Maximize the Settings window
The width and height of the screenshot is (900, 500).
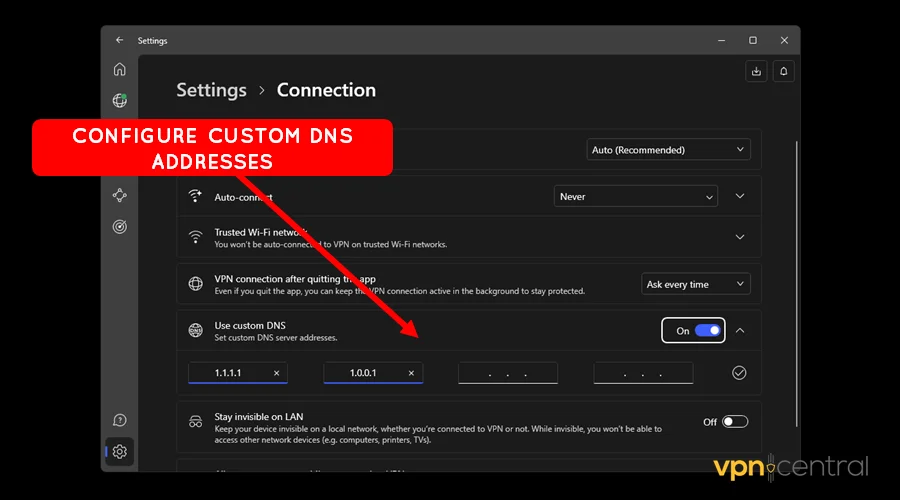[752, 40]
